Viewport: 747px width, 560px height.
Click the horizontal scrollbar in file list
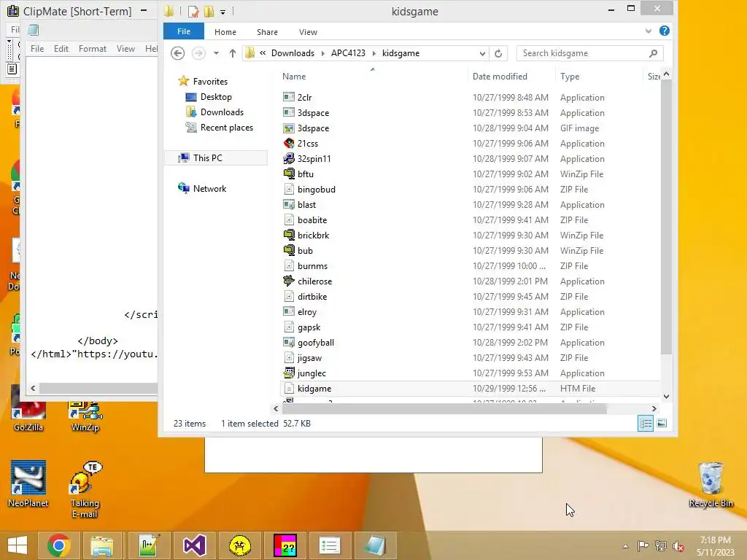444,408
